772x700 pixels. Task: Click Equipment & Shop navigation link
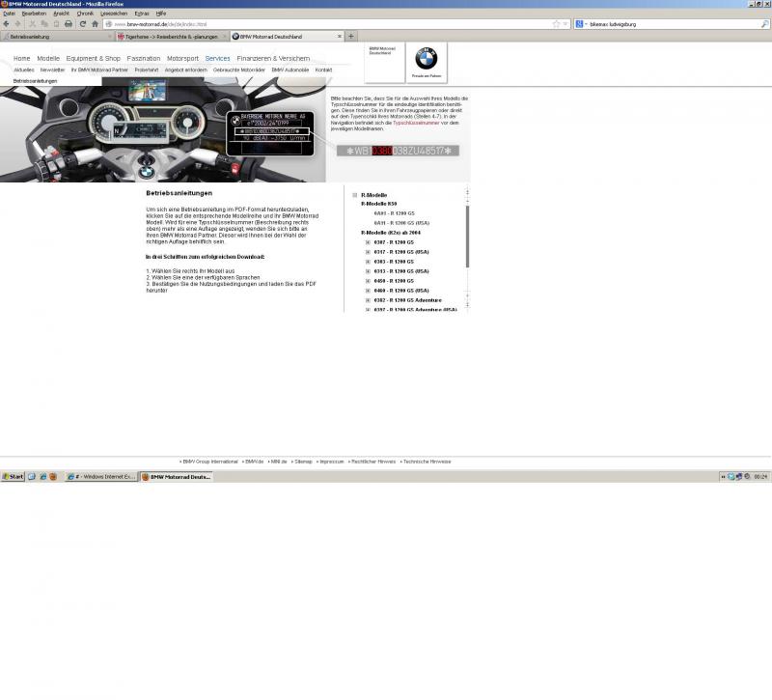tap(93, 58)
